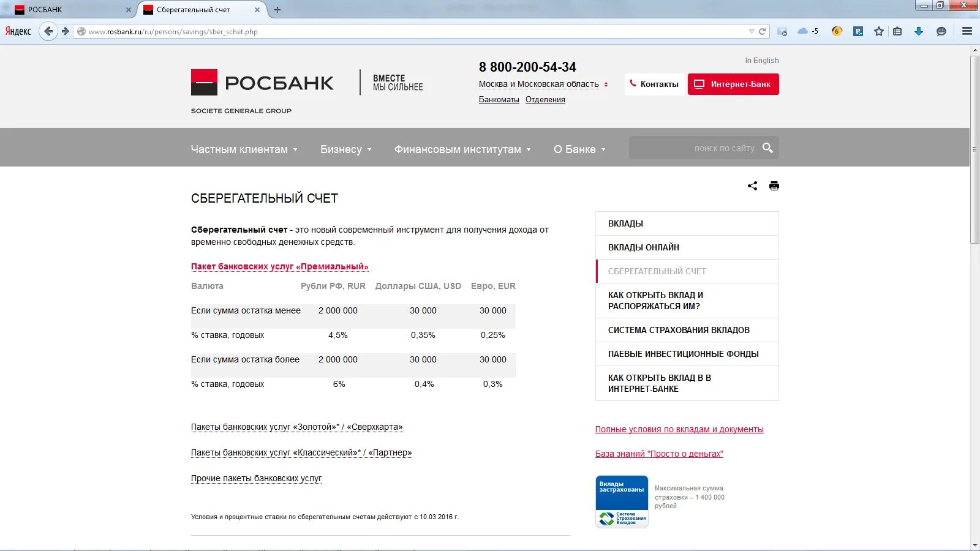The width and height of the screenshot is (980, 551).
Task: Click the address bar URL field
Action: (417, 31)
